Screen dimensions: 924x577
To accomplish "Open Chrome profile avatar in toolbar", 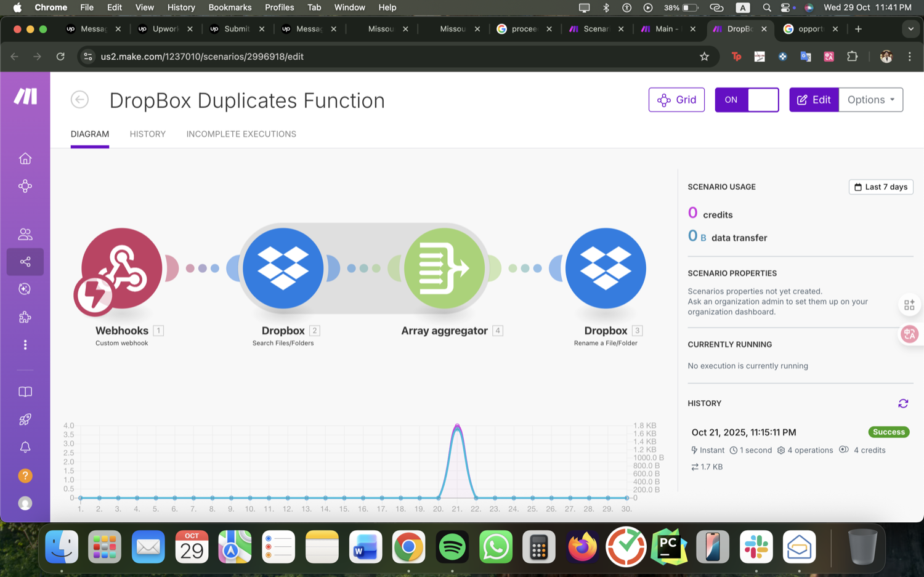I will pos(886,57).
